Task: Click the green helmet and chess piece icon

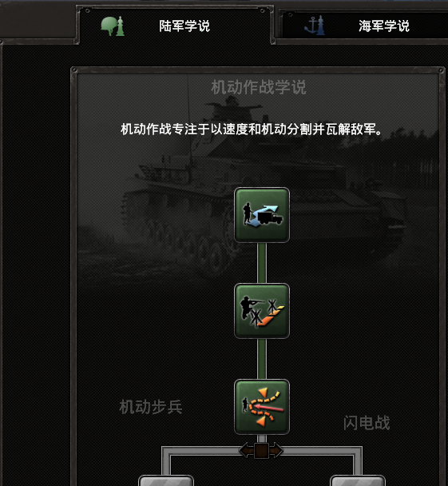Action: [113, 26]
